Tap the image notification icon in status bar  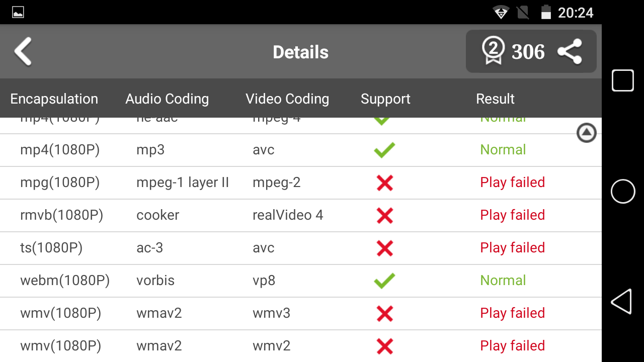click(18, 13)
